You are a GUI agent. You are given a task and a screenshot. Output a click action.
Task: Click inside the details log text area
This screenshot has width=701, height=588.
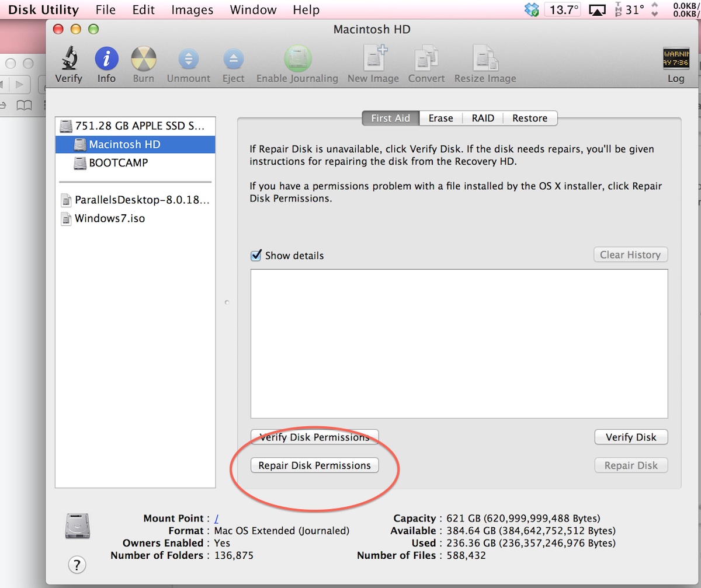459,343
